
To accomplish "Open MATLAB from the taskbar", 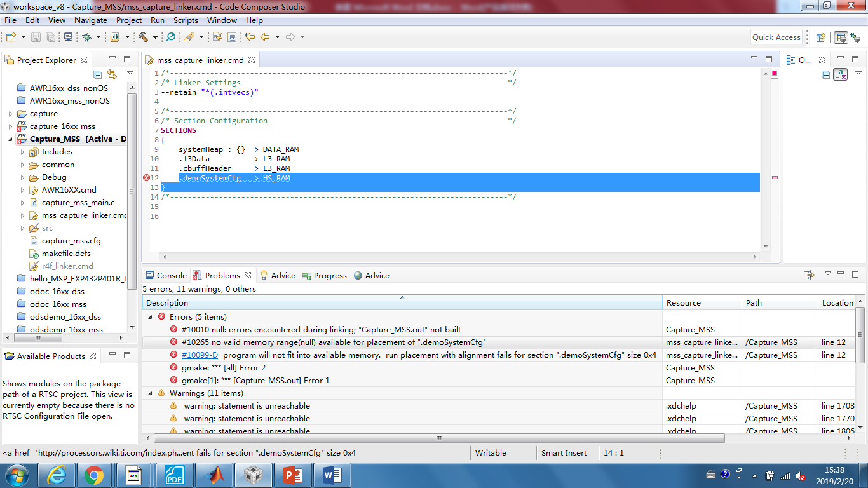I will coord(213,475).
